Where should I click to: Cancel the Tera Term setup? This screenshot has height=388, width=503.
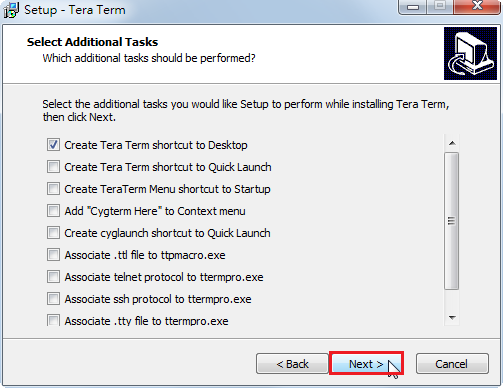[452, 364]
